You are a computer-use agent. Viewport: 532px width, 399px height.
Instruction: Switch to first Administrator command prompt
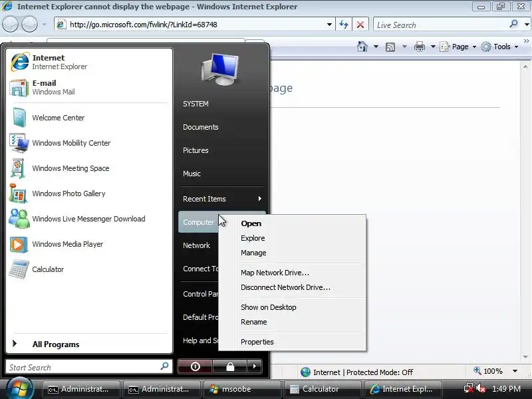80,389
